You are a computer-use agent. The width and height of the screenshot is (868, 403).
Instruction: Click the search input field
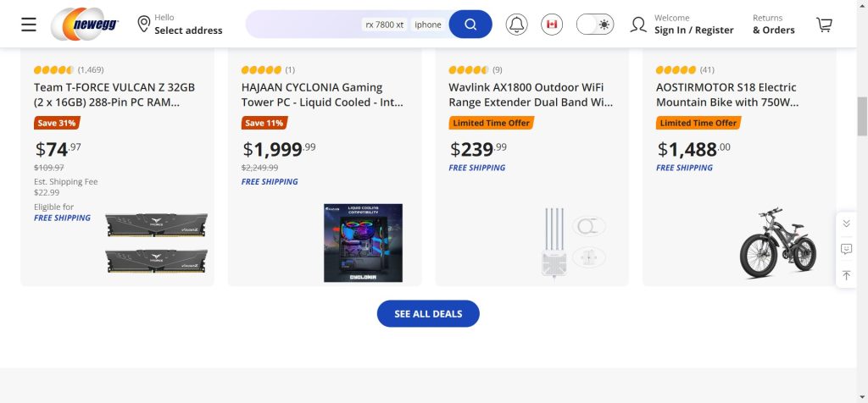tap(305, 25)
